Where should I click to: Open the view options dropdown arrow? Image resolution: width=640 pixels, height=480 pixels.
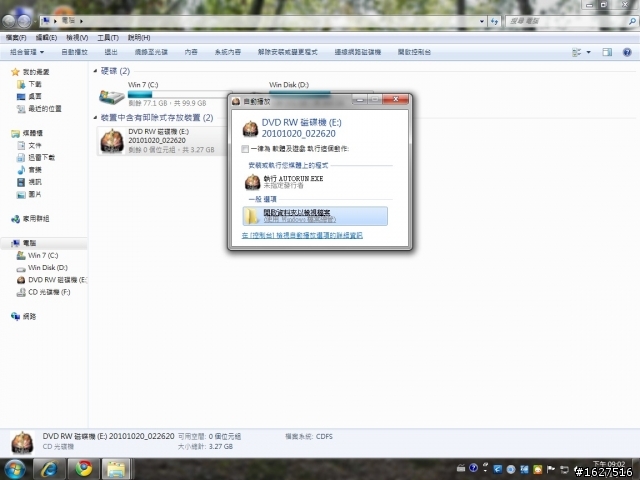(589, 52)
